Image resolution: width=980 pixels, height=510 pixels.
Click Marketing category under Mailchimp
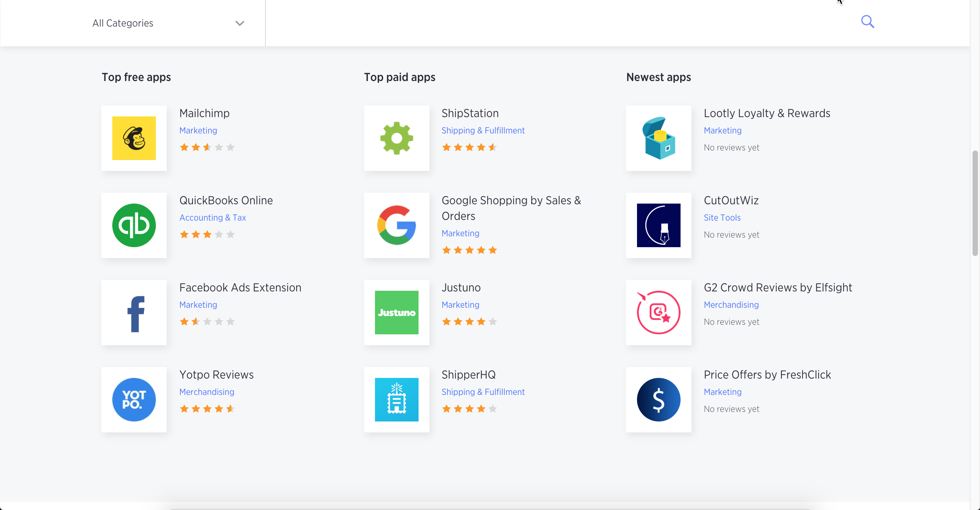point(198,130)
